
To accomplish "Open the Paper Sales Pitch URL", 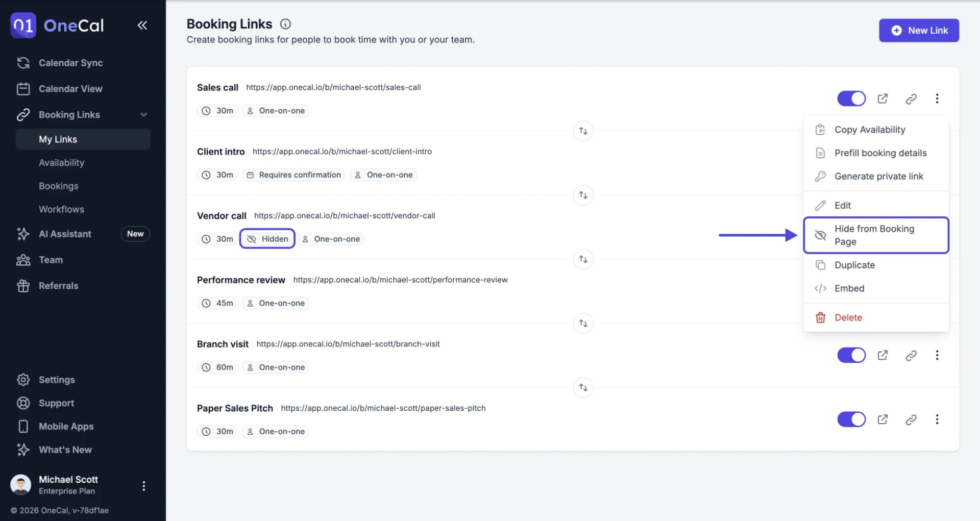I will (x=383, y=408).
